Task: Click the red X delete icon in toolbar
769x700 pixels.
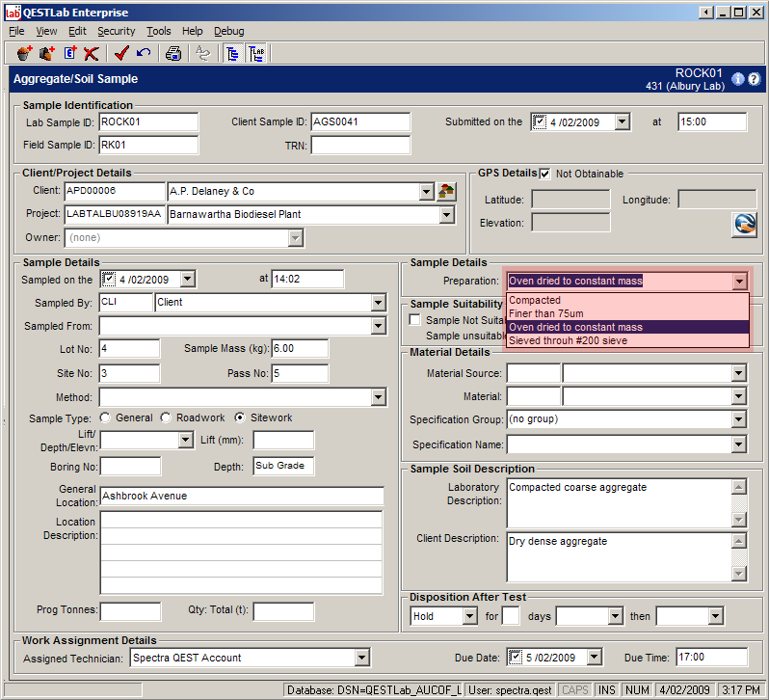Action: (92, 54)
